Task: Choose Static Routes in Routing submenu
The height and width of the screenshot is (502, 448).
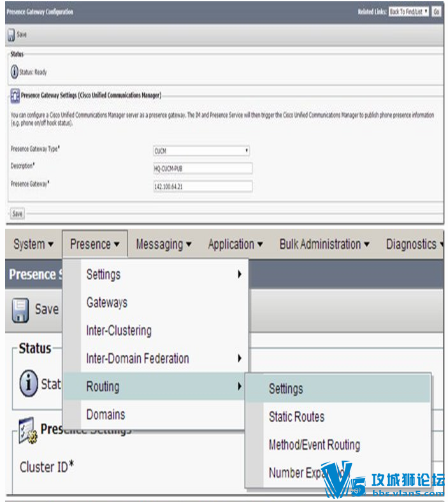Action: click(296, 417)
